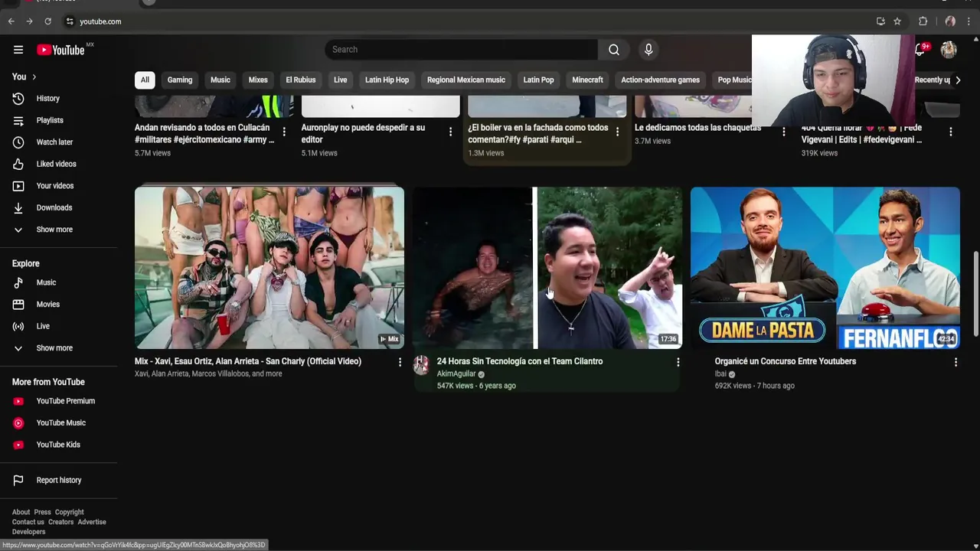This screenshot has width=980, height=551.
Task: Select the Latin Pop chip
Action: click(x=538, y=80)
